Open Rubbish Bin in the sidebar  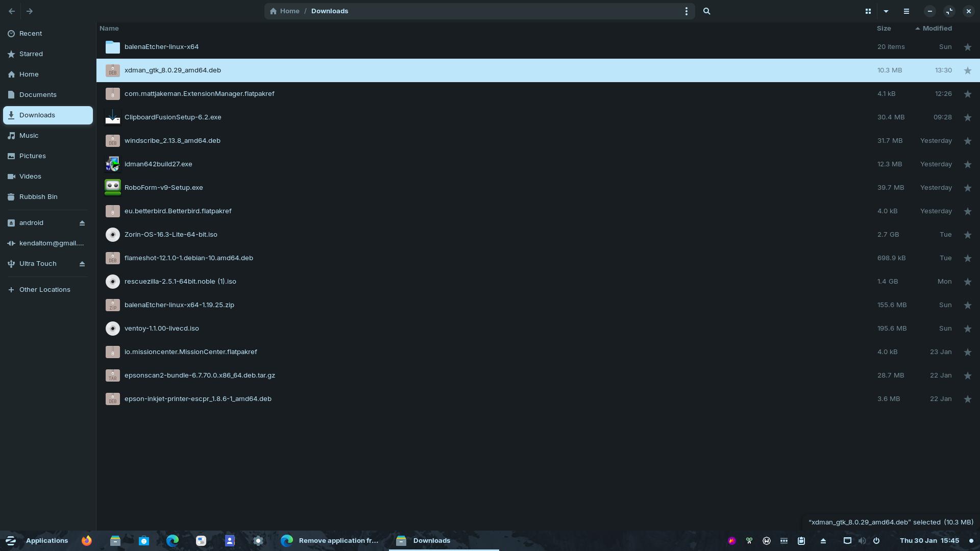tap(48, 196)
